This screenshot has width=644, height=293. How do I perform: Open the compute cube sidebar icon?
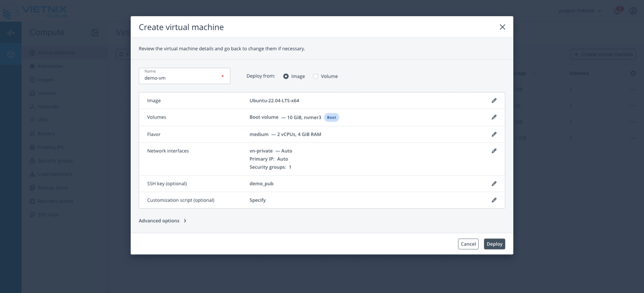click(11, 54)
